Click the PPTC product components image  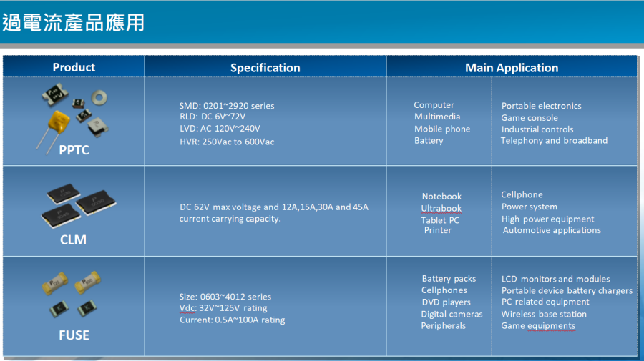tap(74, 113)
